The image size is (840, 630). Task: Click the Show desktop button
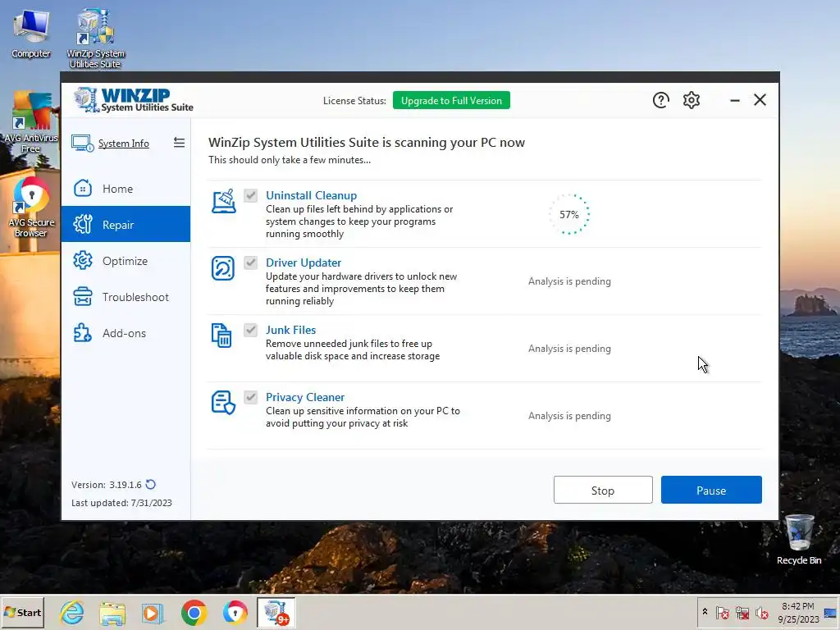tap(832, 612)
